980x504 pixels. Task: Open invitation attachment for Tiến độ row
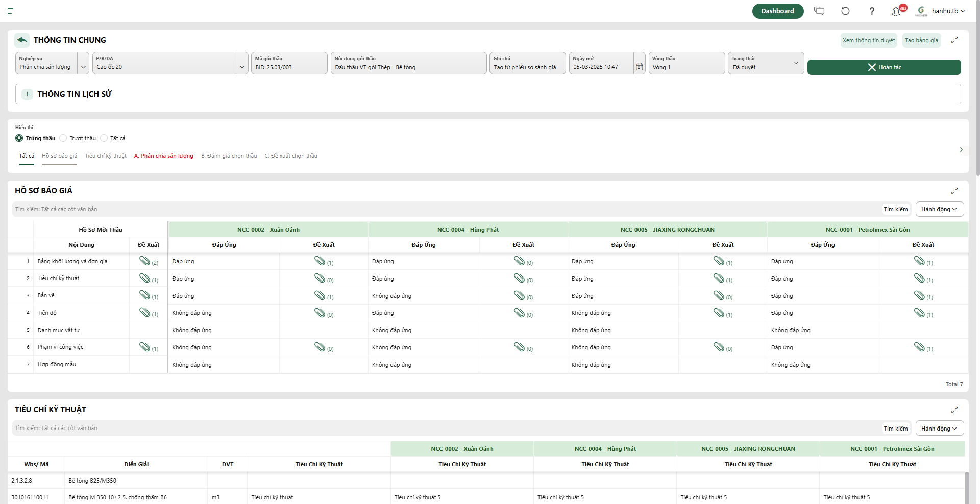point(145,312)
